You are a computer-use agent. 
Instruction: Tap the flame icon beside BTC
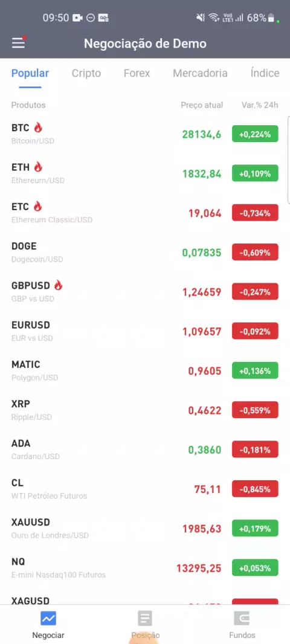[38, 127]
